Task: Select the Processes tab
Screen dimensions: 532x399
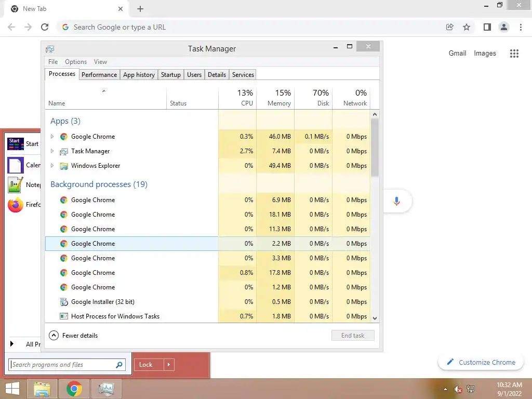Action: point(62,74)
